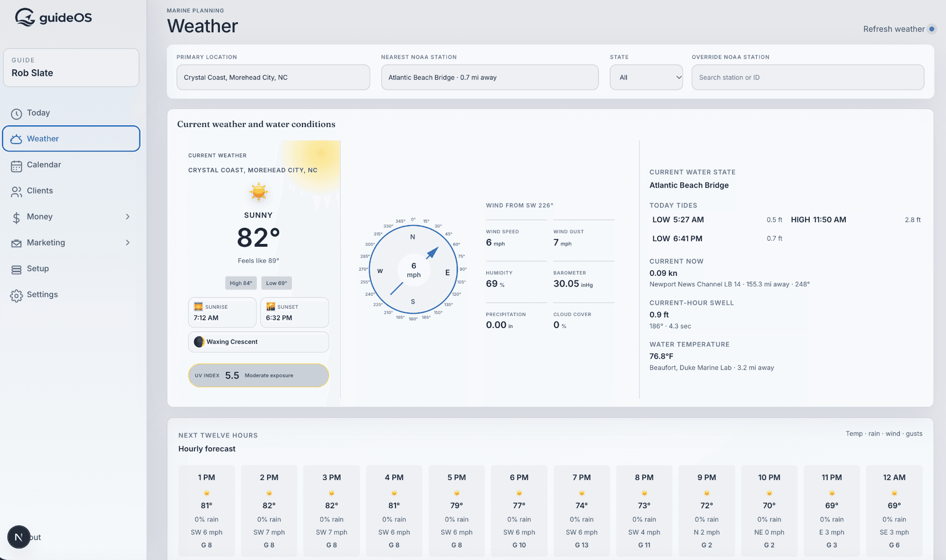Screen dimensions: 946x560
Task: Click the blue wind direction arrow on compass
Action: tap(432, 252)
